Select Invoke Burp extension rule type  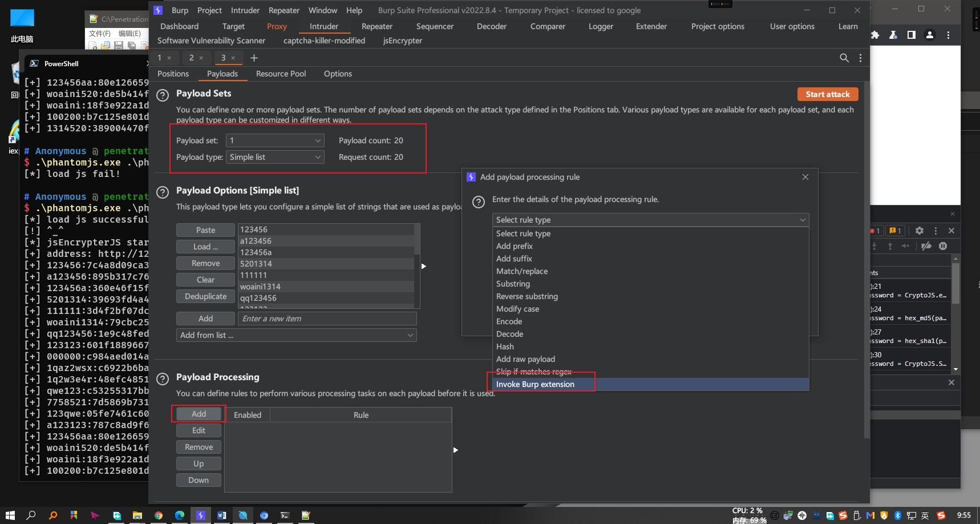(650, 384)
